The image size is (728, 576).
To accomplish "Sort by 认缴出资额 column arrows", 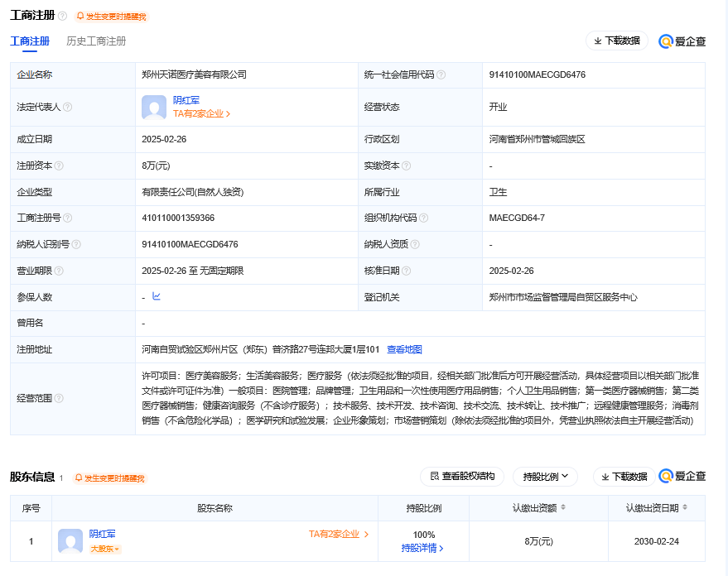I will point(563,508).
